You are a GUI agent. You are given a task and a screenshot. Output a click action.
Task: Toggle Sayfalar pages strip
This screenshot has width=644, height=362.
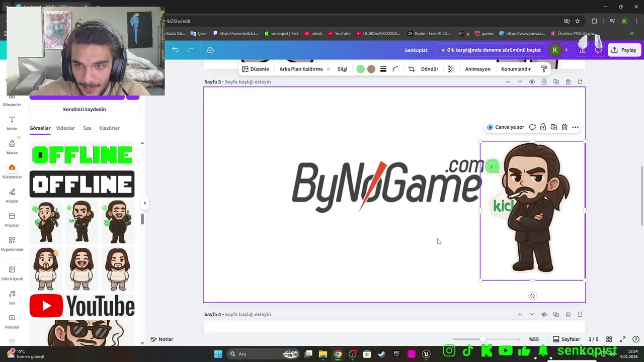click(567, 339)
